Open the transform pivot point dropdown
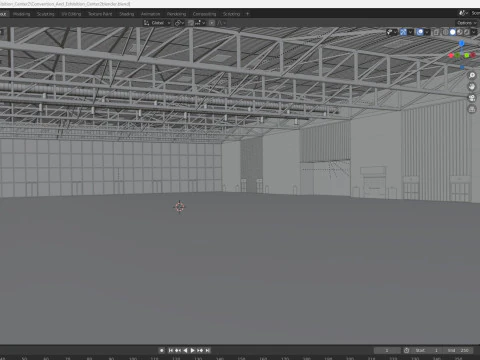Image resolution: width=480 pixels, height=360 pixels. click(180, 23)
